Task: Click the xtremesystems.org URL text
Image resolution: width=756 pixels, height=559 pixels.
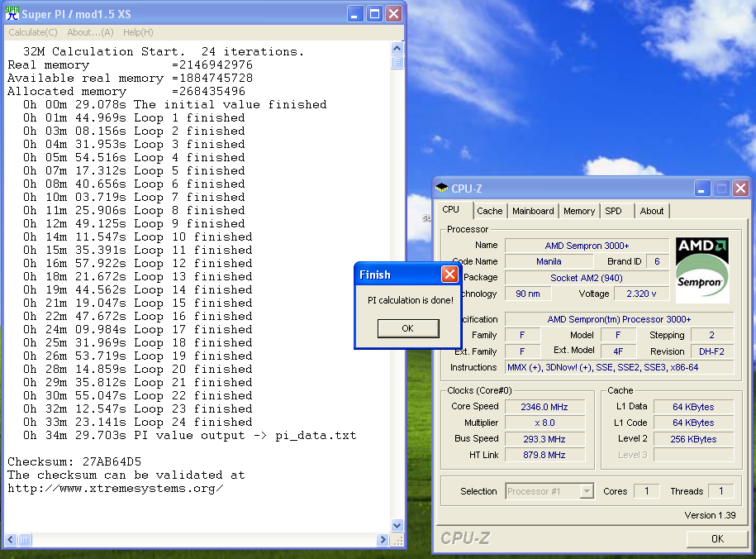Action: [115, 488]
